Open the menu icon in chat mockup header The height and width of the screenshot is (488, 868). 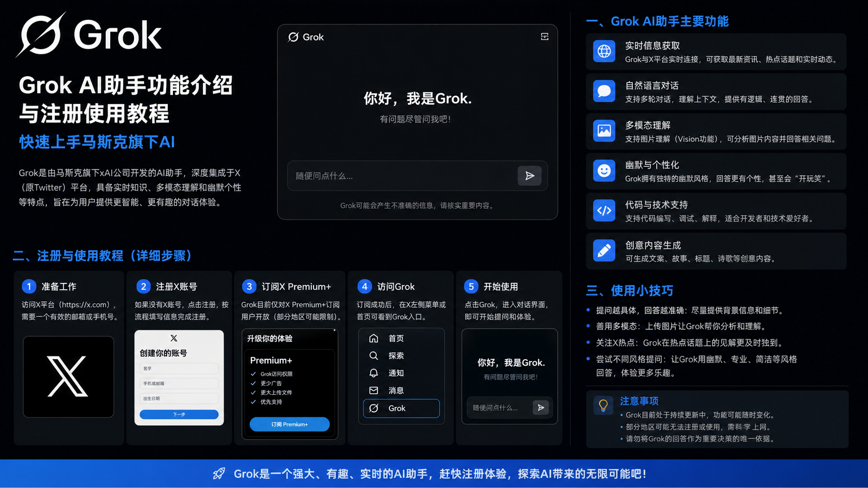[545, 37]
